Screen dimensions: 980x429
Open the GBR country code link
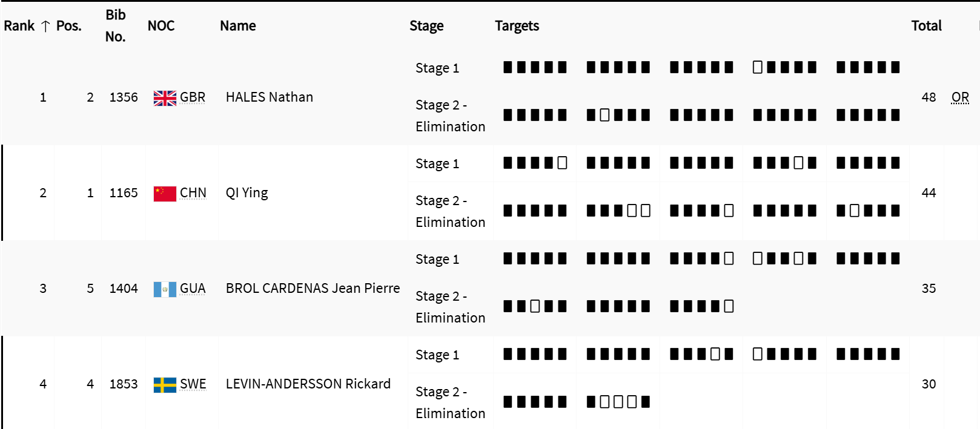[193, 97]
